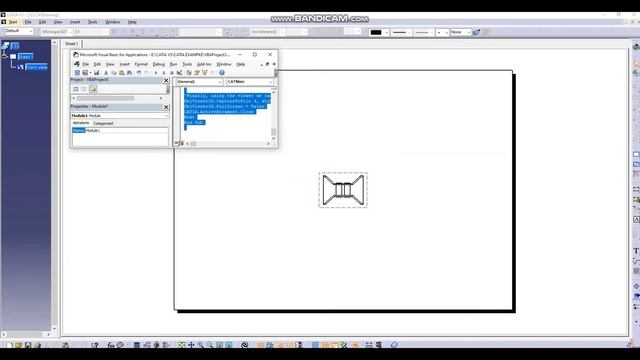Open the VBA Format menu
The image size is (640, 360).
click(141, 64)
